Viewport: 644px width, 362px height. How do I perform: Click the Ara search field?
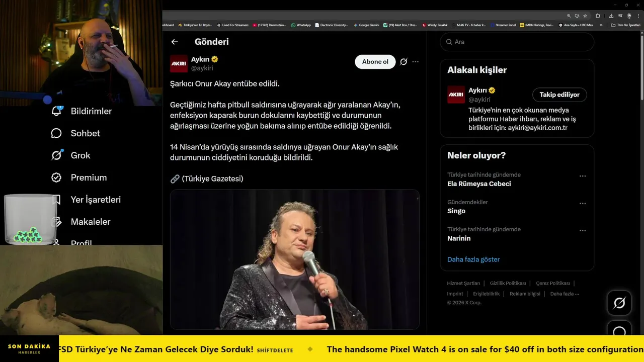coord(518,42)
